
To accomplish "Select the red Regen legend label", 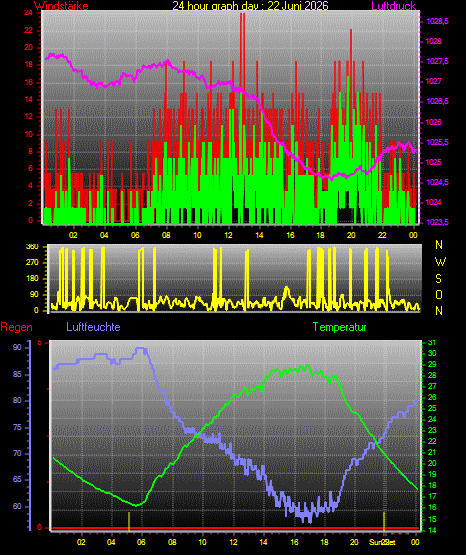I will pyautogui.click(x=16, y=327).
